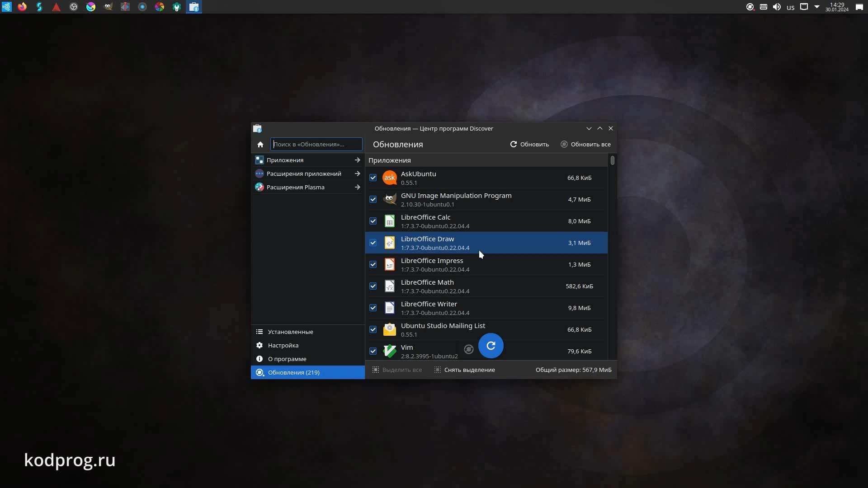Launch GIMP from the top panel

[x=108, y=7]
